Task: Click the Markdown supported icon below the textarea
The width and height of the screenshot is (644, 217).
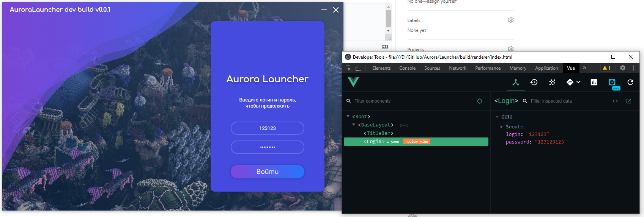Action: point(385,47)
